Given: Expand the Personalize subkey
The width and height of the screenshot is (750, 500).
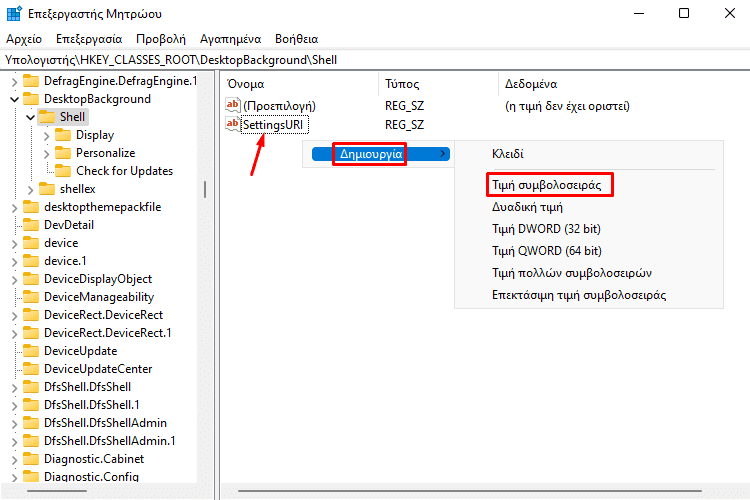Looking at the screenshot, I should [x=46, y=154].
